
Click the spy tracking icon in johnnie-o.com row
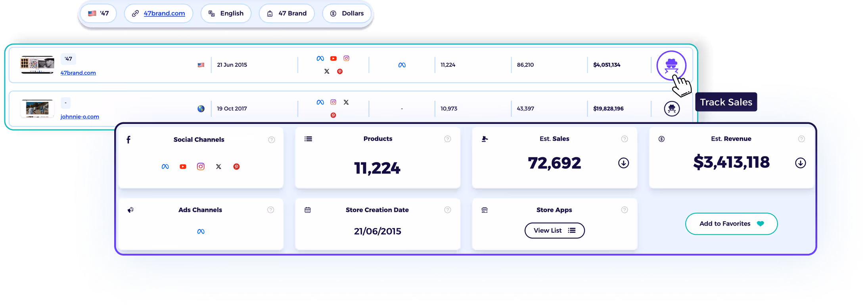672,108
